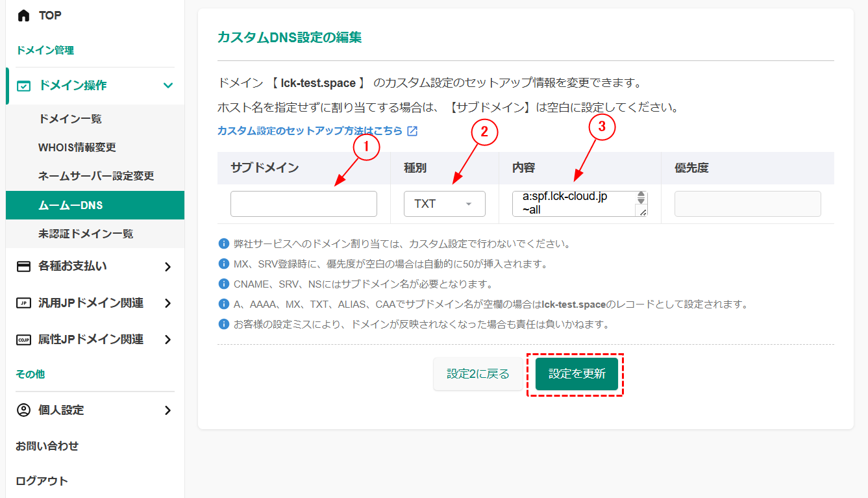868x498 pixels.
Task: Click the 個人設定 person icon
Action: 24,410
